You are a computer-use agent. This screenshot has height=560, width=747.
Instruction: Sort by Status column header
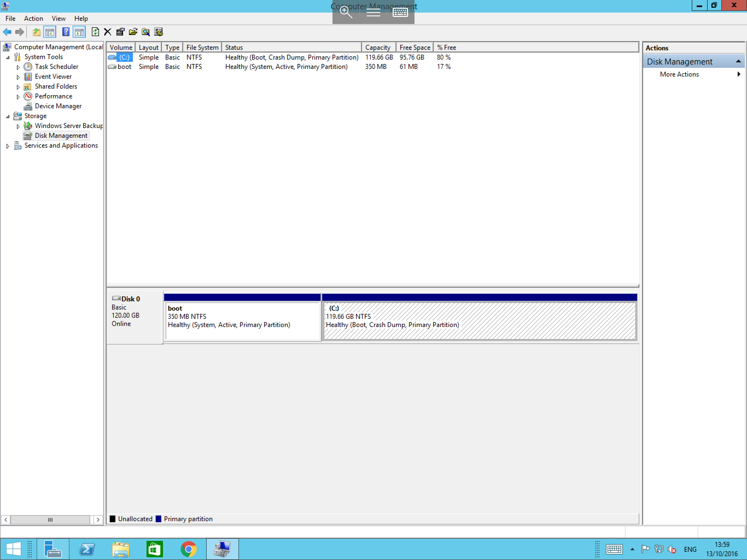292,47
